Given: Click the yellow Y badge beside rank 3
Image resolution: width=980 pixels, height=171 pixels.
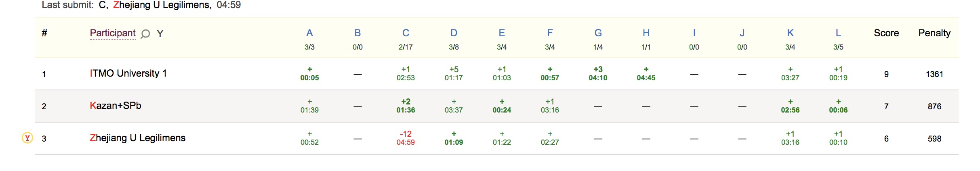Looking at the screenshot, I should [27, 138].
